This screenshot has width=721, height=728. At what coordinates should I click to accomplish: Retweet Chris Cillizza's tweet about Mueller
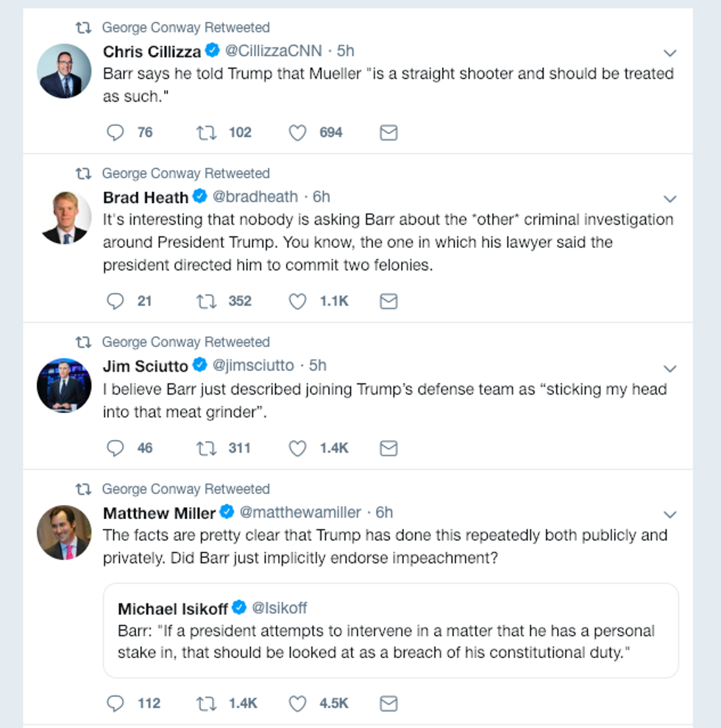(206, 132)
